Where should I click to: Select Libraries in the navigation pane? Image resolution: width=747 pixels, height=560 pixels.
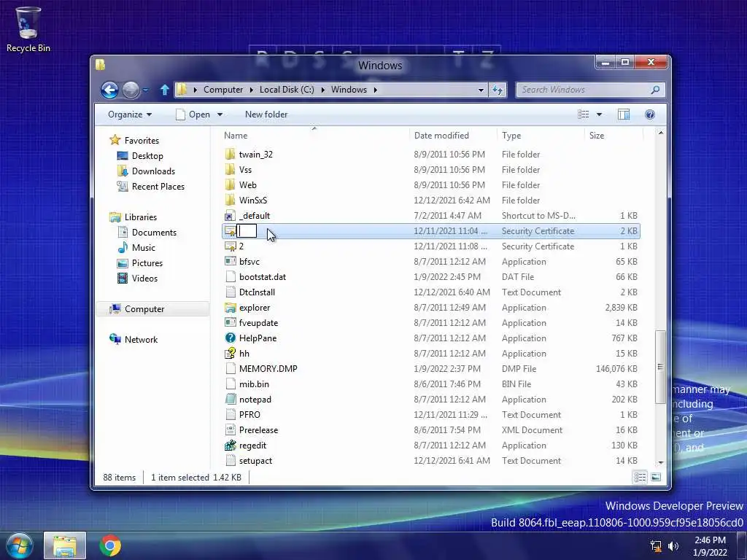tap(141, 217)
